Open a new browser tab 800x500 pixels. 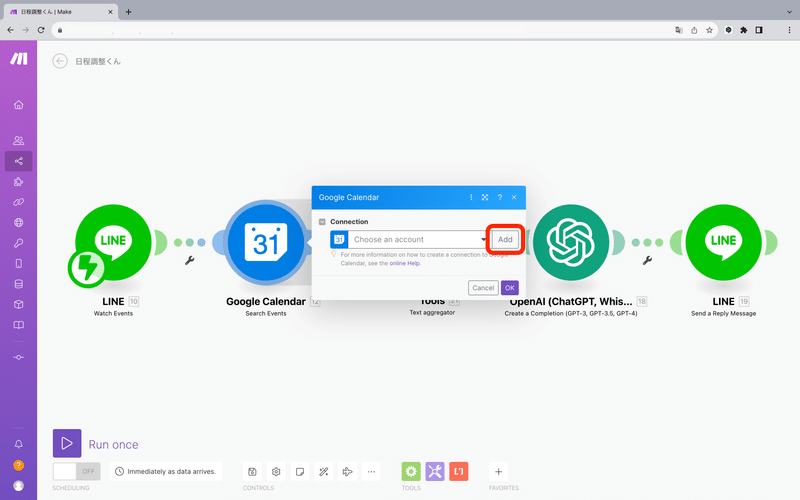coord(129,12)
